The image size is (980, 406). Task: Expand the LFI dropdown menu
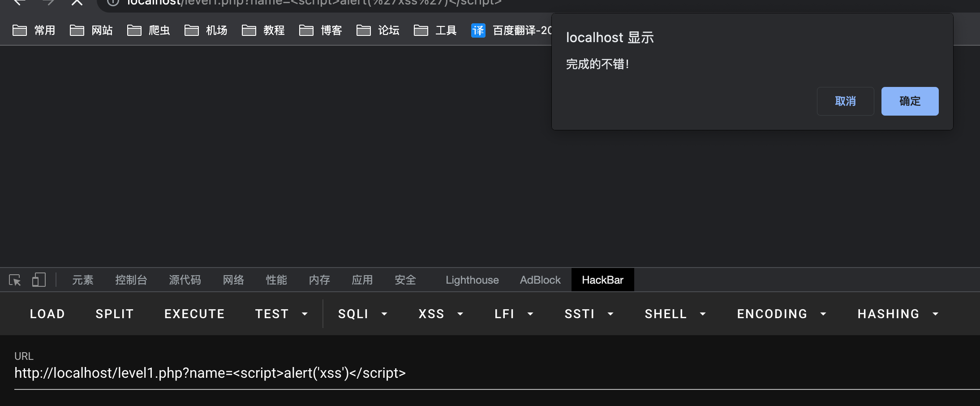point(514,314)
